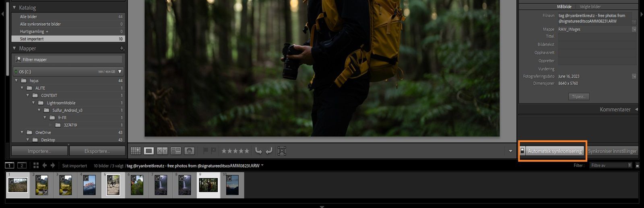This screenshot has width=644, height=208.
Task: Select Alle synkroniserte bilder collection
Action: (x=68, y=24)
